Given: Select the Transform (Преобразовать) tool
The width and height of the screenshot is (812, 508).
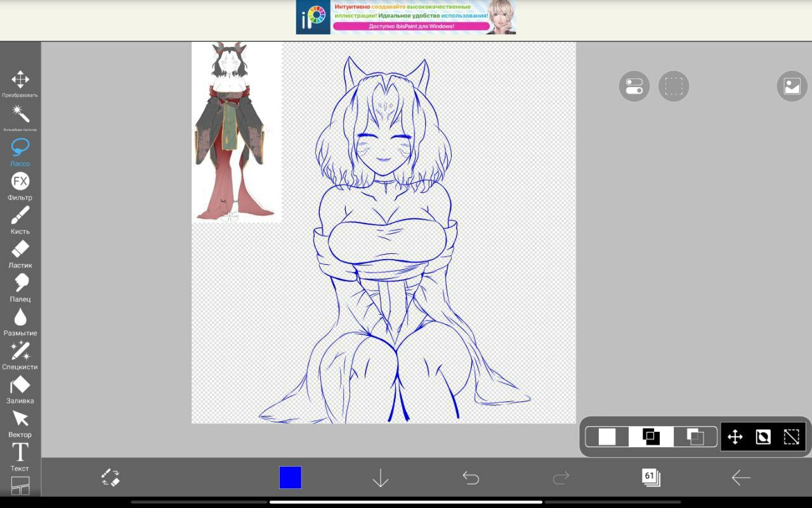Looking at the screenshot, I should [x=20, y=80].
